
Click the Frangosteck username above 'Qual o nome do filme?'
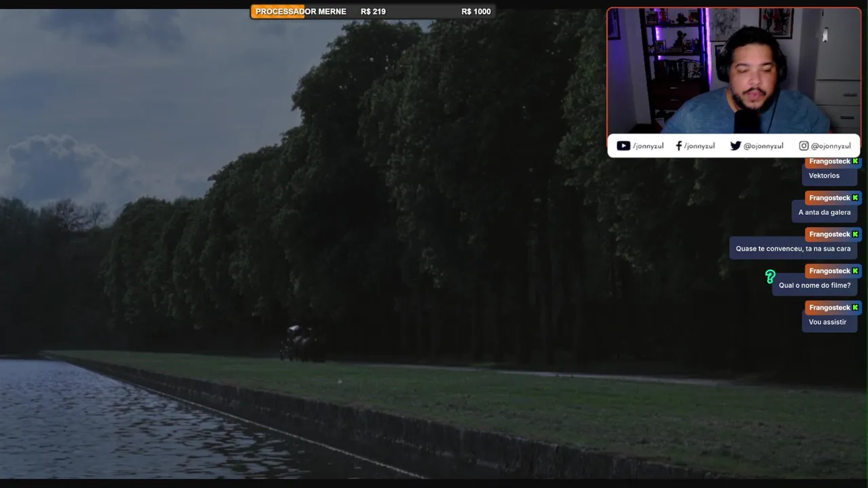point(829,271)
